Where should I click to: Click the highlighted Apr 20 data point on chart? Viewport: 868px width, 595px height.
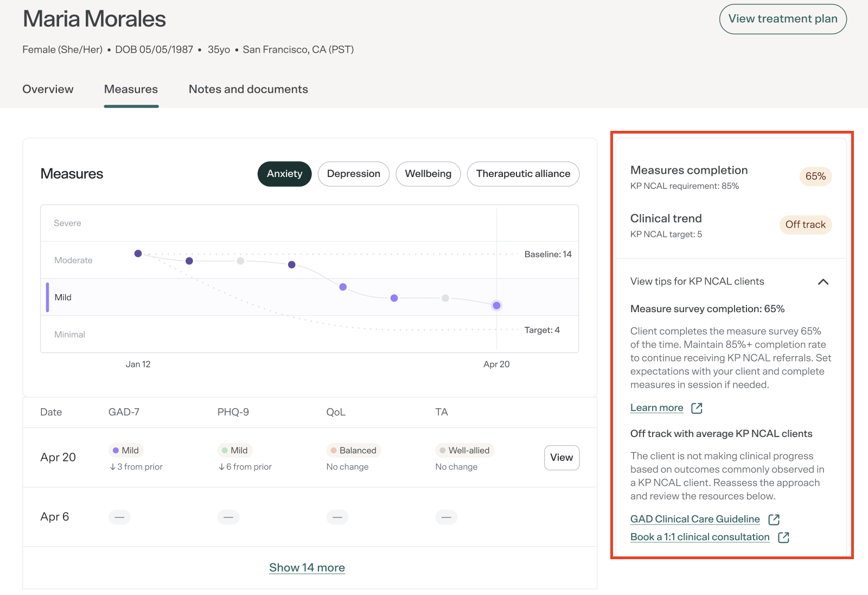click(496, 306)
